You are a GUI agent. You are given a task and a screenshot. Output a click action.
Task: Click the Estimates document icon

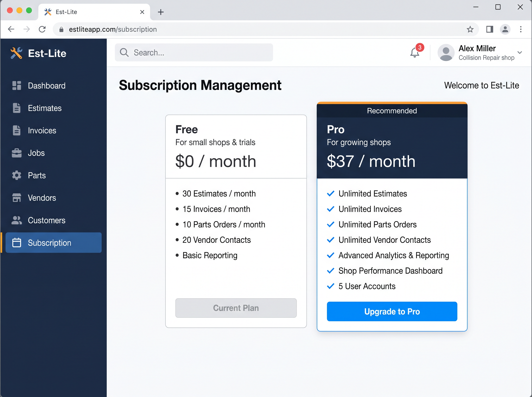click(x=17, y=108)
